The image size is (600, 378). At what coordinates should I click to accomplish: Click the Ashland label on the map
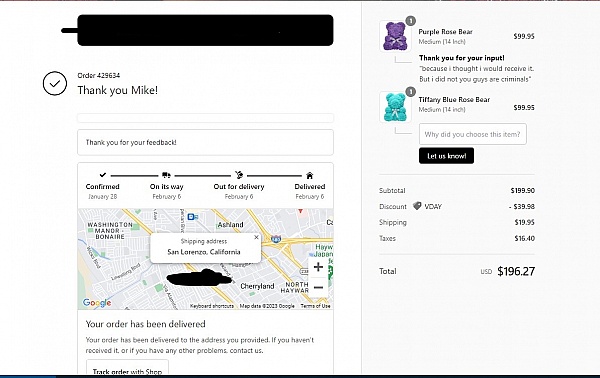[x=230, y=225]
